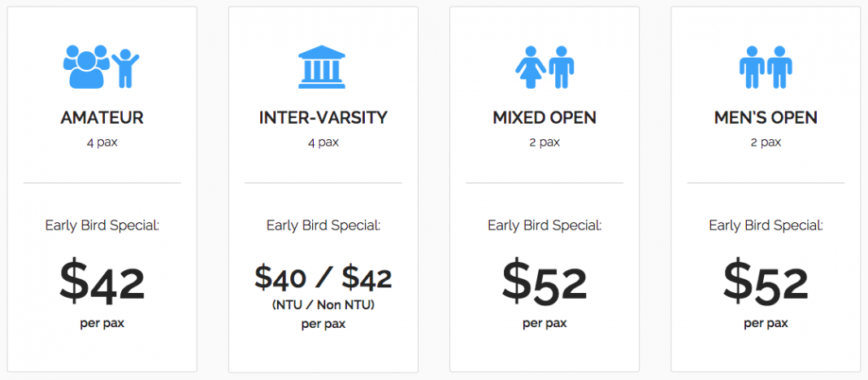Click 'per pax' text under Mixed Open price
The width and height of the screenshot is (868, 380).
click(x=545, y=324)
